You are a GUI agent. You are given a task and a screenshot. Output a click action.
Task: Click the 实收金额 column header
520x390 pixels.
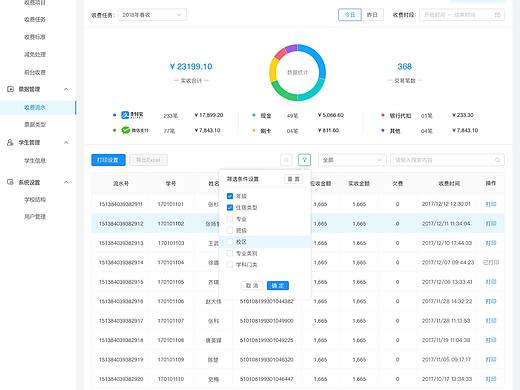pyautogui.click(x=359, y=183)
